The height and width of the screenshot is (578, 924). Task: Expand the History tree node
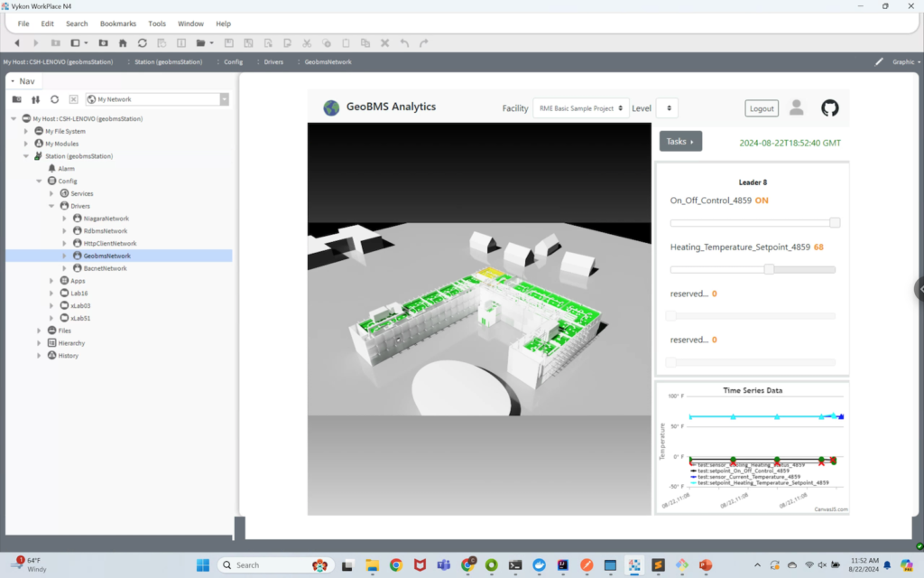39,356
